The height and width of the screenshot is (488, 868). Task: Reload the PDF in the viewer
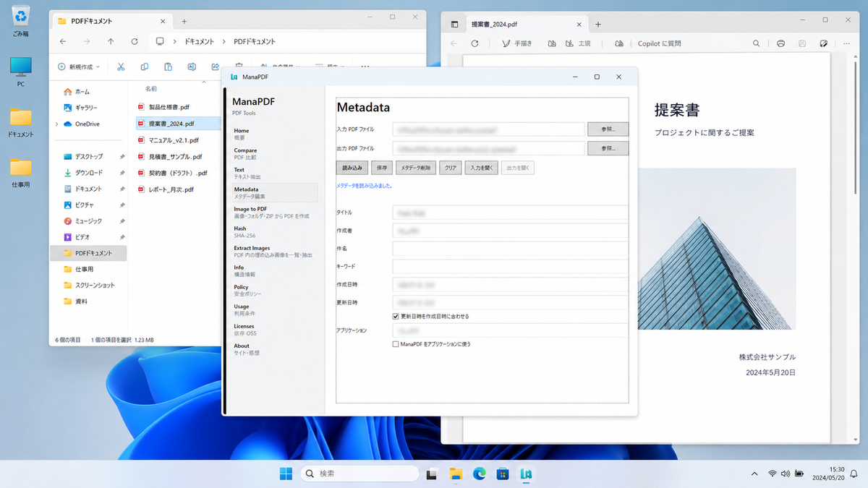tap(475, 43)
